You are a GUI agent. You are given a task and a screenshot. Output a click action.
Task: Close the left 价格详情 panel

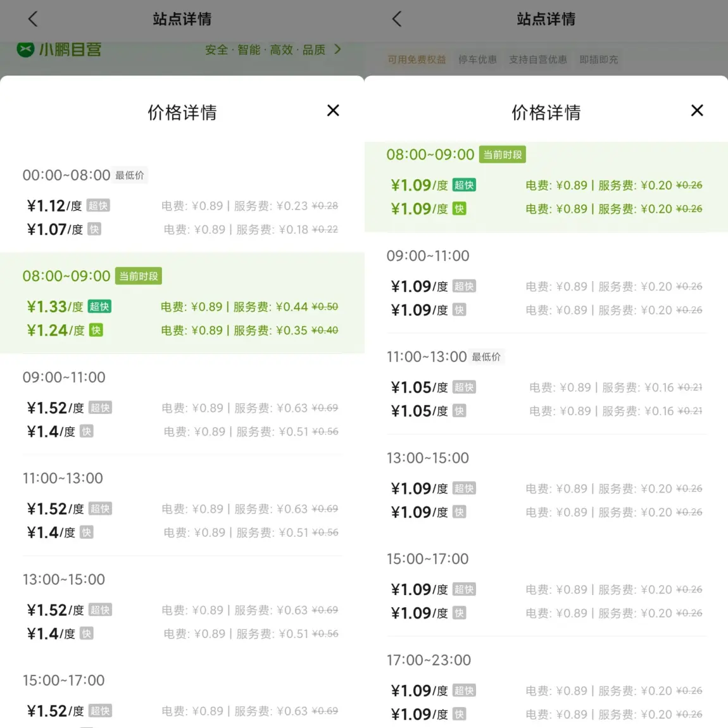[333, 111]
